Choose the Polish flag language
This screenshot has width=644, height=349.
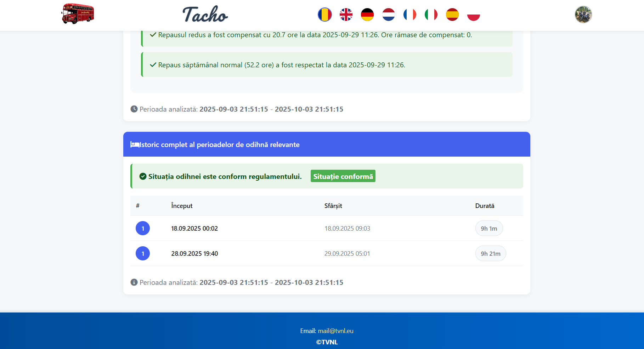(473, 15)
